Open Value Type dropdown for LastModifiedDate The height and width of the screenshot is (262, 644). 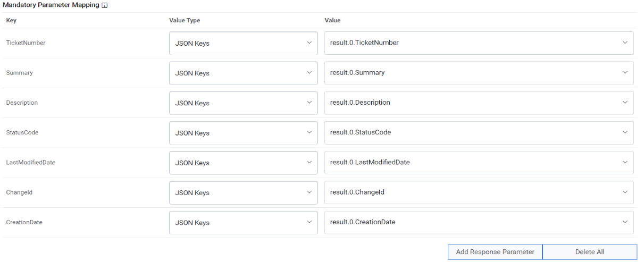pos(243,163)
